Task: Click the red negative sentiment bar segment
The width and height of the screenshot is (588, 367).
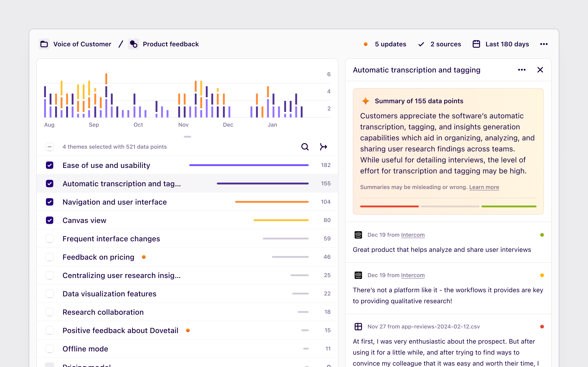Action: coord(389,206)
